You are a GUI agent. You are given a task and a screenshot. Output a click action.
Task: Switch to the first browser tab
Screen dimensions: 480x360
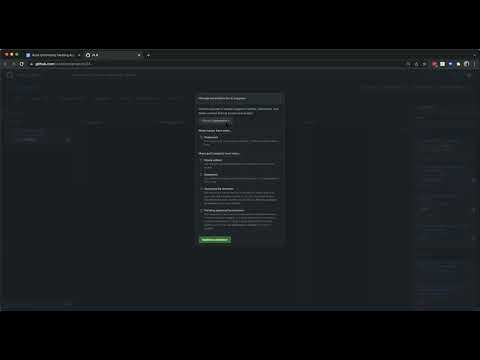(x=53, y=55)
